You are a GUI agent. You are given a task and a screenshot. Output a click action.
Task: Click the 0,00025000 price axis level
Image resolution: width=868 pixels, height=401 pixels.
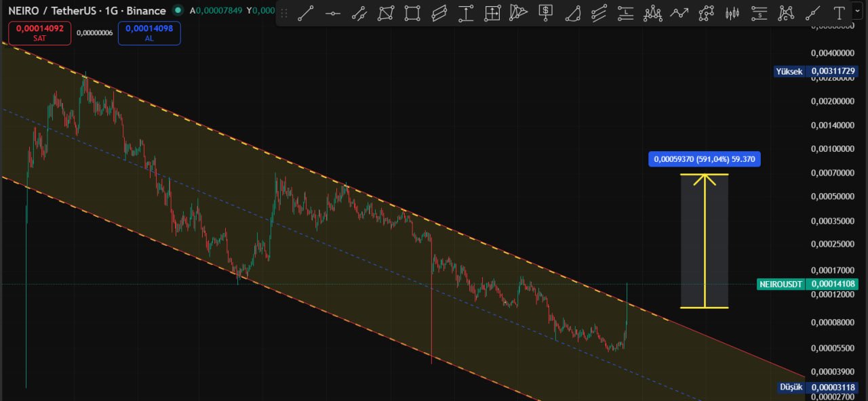click(833, 244)
